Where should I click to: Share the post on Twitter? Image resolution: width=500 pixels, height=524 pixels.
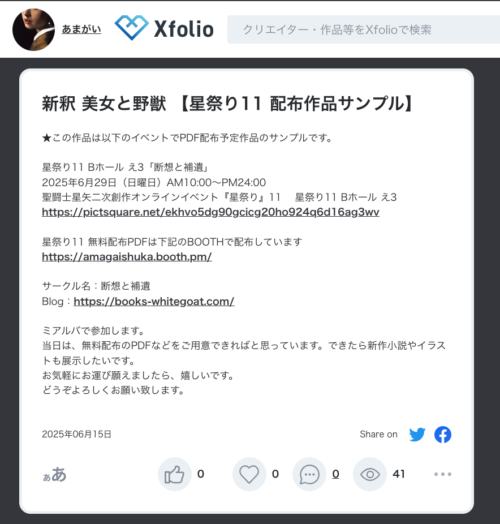(417, 434)
